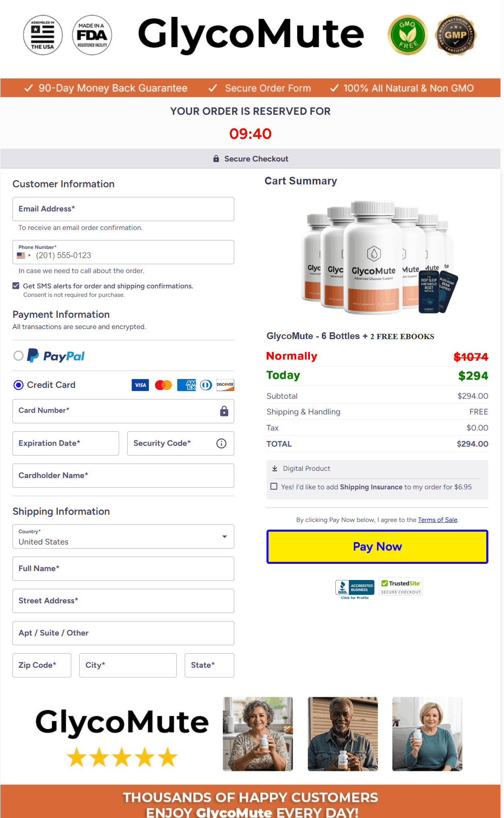This screenshot has width=504, height=818.
Task: Click the American Express icon
Action: click(x=186, y=385)
